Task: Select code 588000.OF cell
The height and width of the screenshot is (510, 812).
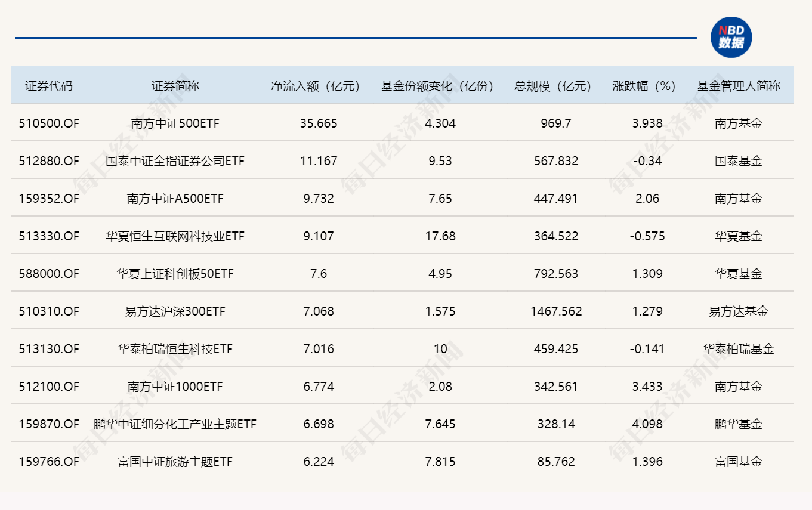Action: [x=49, y=274]
